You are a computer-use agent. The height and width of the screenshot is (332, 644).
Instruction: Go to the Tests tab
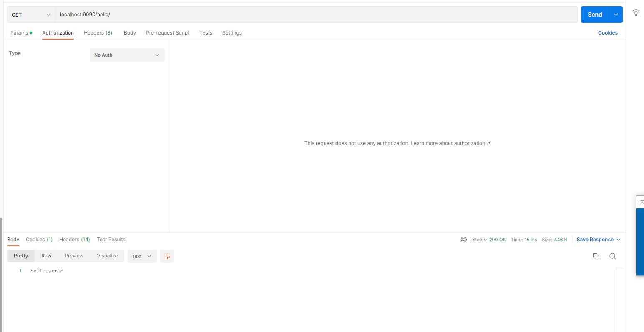[x=206, y=33]
